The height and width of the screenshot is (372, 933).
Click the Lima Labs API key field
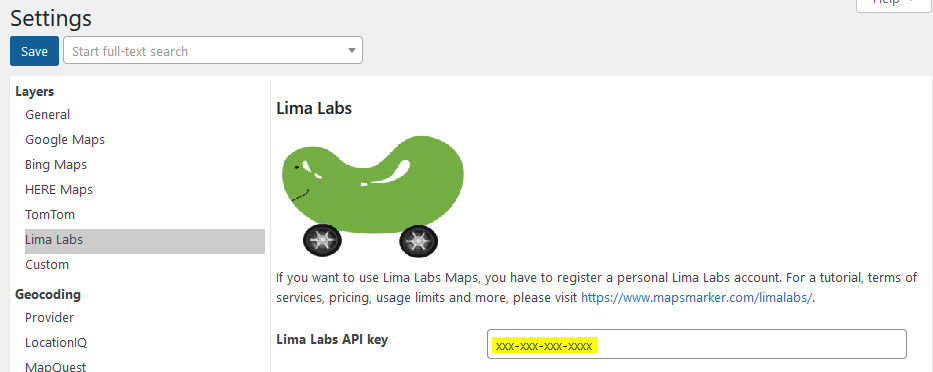(x=697, y=344)
